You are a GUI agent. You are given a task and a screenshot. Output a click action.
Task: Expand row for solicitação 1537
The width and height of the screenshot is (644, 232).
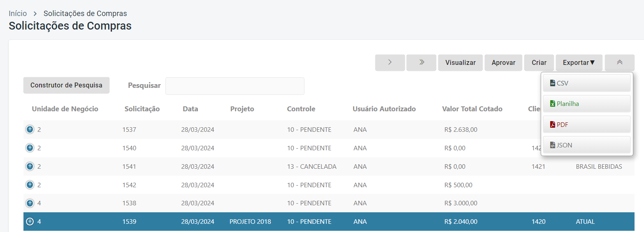click(30, 130)
